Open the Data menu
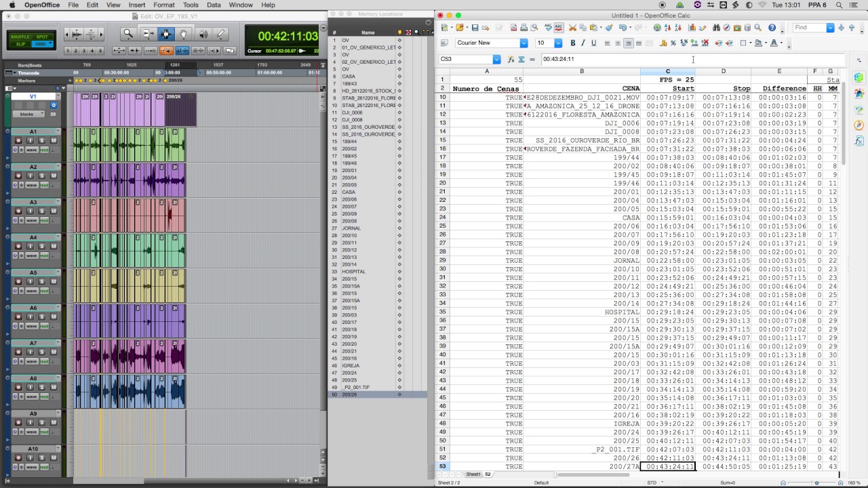 [214, 5]
